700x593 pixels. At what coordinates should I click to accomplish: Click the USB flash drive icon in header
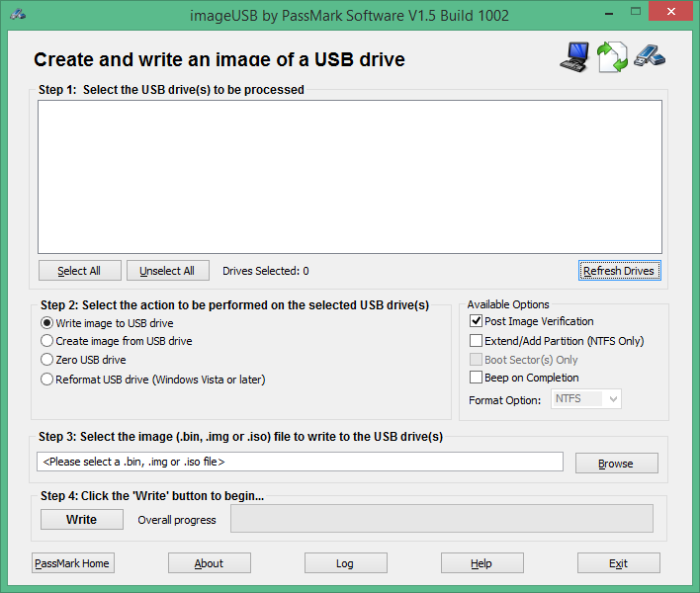[x=650, y=55]
